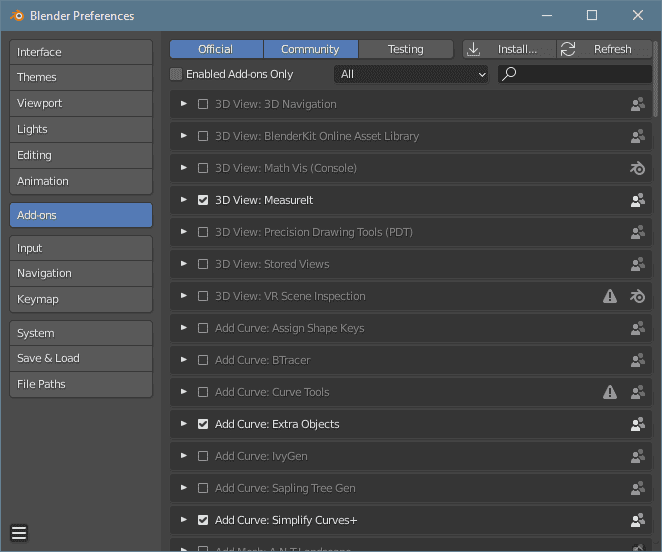Screen dimensions: 662x552
Task: Expand MeasureIt add-on details
Action: coord(184,199)
